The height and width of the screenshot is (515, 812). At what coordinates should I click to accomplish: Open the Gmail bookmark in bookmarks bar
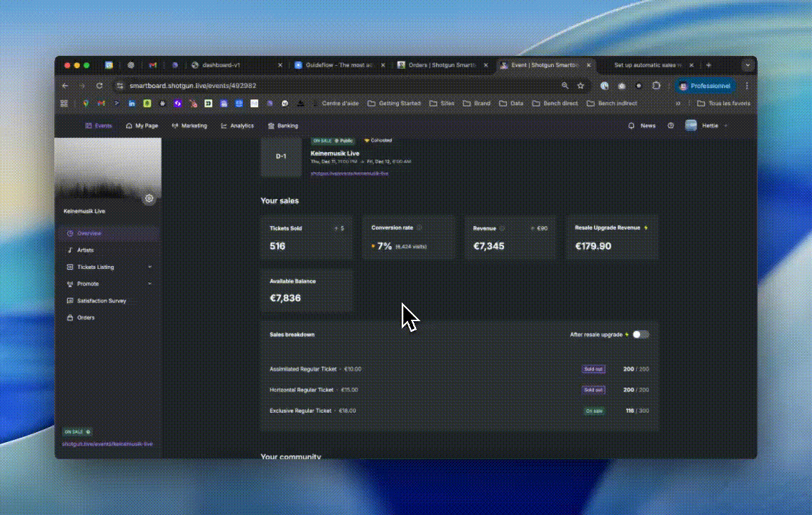(x=101, y=104)
